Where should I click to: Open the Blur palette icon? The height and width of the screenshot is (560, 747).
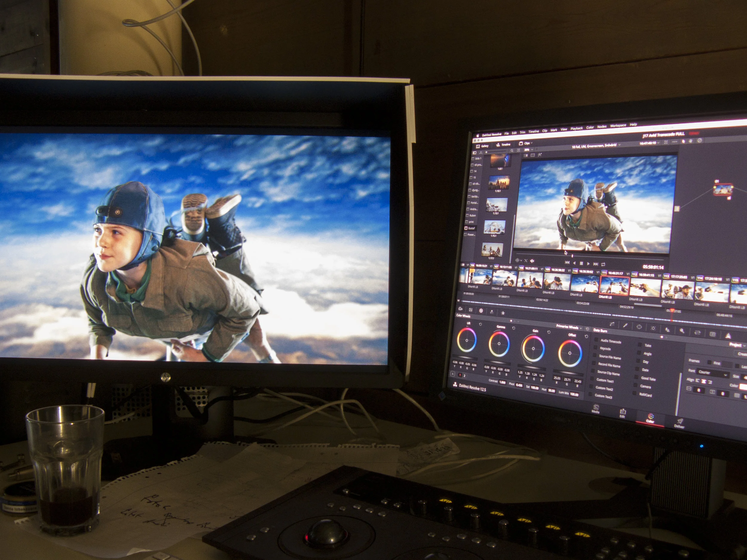point(667,330)
